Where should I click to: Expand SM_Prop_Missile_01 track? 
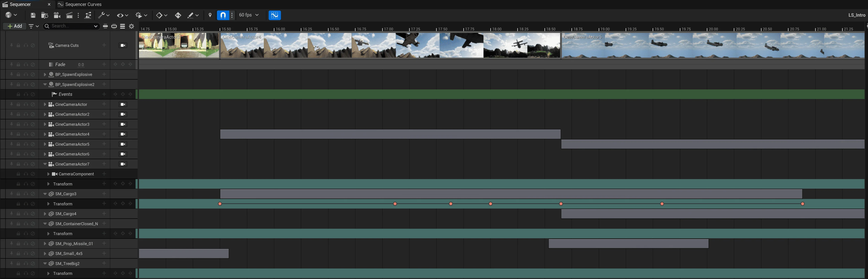point(45,244)
